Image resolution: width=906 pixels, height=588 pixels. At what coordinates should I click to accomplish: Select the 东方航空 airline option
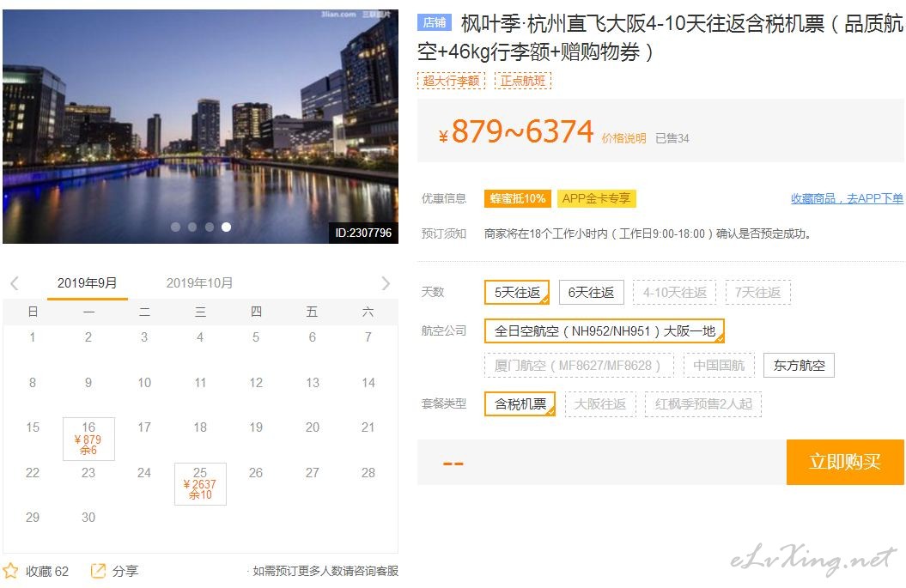(x=800, y=365)
